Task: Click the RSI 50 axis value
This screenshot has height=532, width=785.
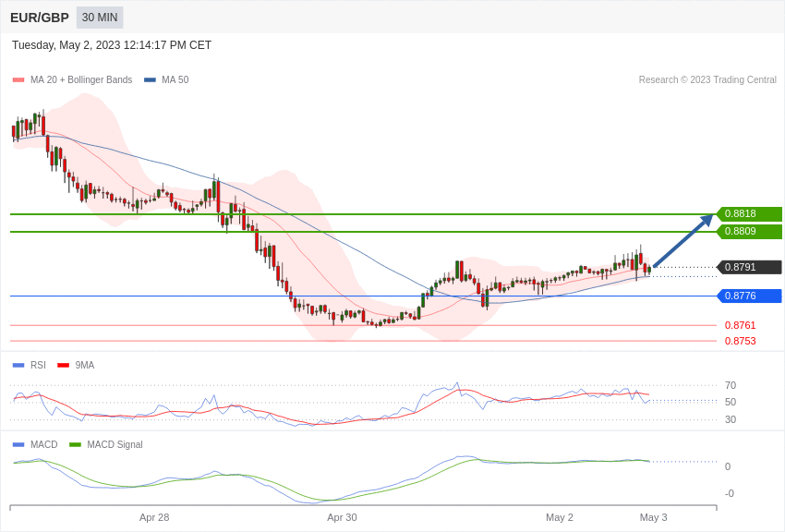Action: tap(731, 402)
